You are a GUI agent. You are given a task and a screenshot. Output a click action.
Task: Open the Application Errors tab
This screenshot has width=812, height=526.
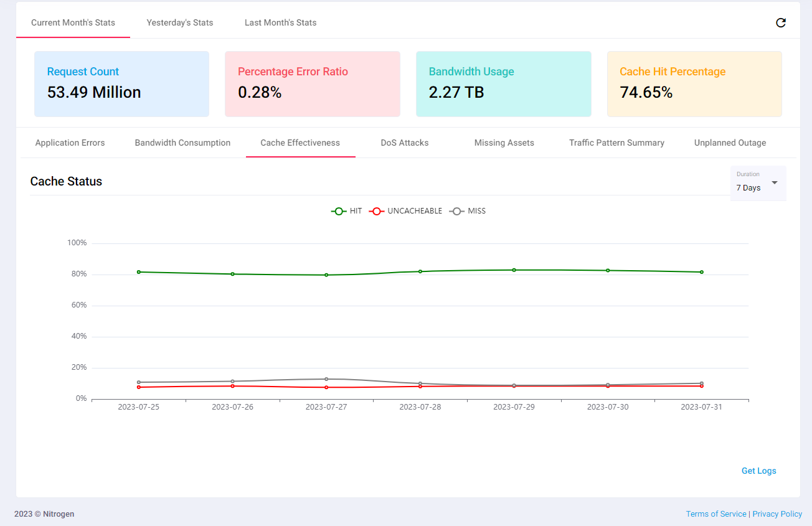70,143
